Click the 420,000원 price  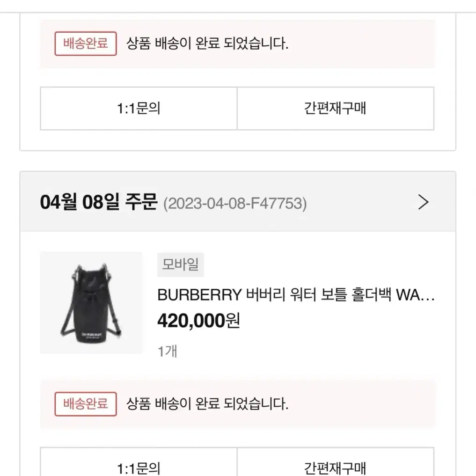198,321
